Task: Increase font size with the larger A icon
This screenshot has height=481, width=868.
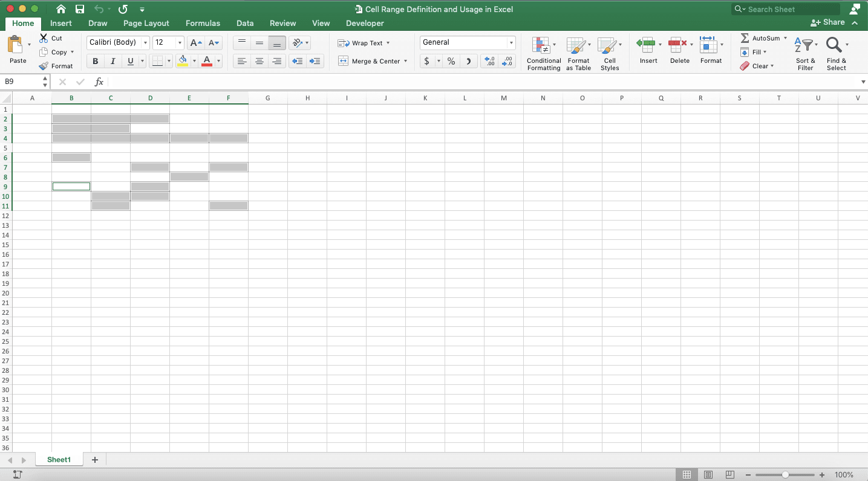Action: pyautogui.click(x=196, y=43)
